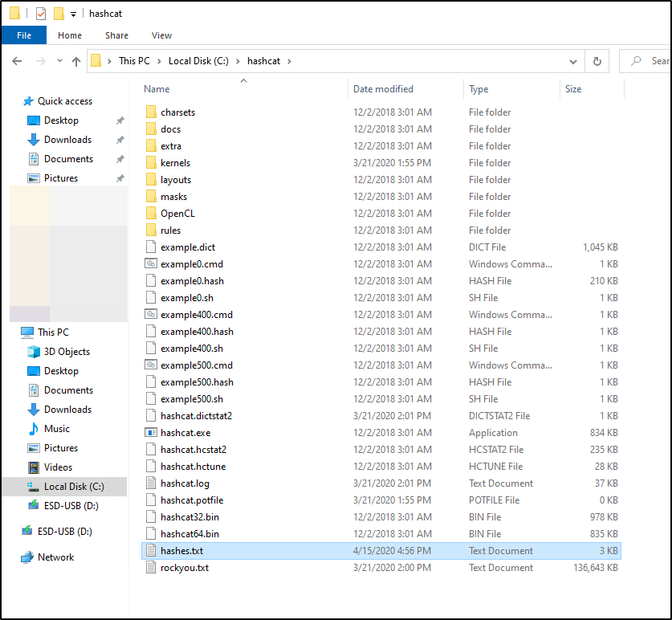
Task: Expand the address bar history dropdown
Action: pos(572,61)
